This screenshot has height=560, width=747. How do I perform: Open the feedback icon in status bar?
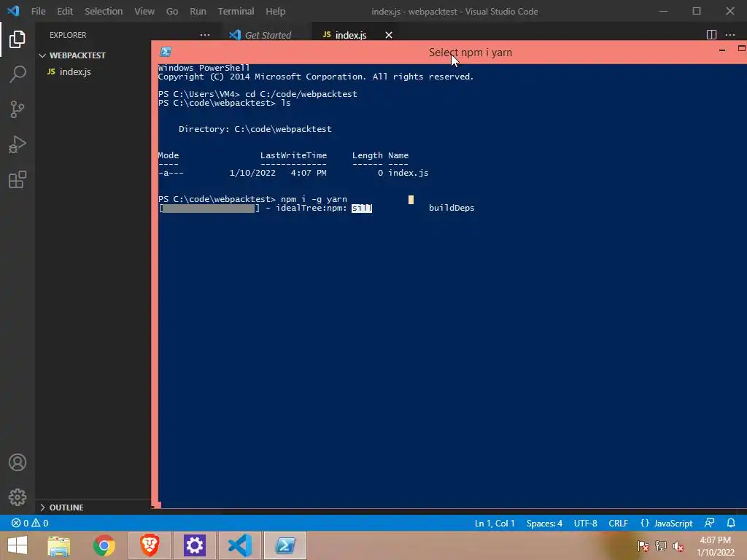pos(709,523)
